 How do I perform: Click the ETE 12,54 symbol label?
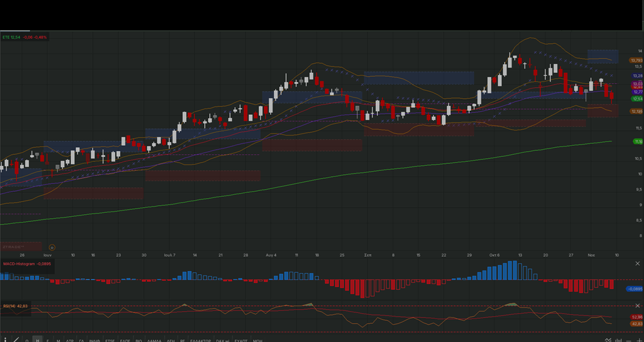11,37
